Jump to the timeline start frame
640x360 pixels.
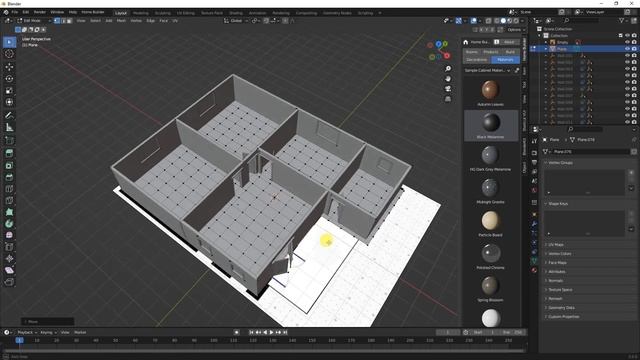point(251,332)
